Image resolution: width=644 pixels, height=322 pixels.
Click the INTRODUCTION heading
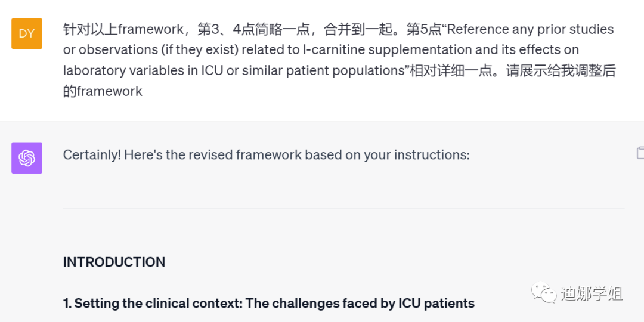pyautogui.click(x=114, y=262)
